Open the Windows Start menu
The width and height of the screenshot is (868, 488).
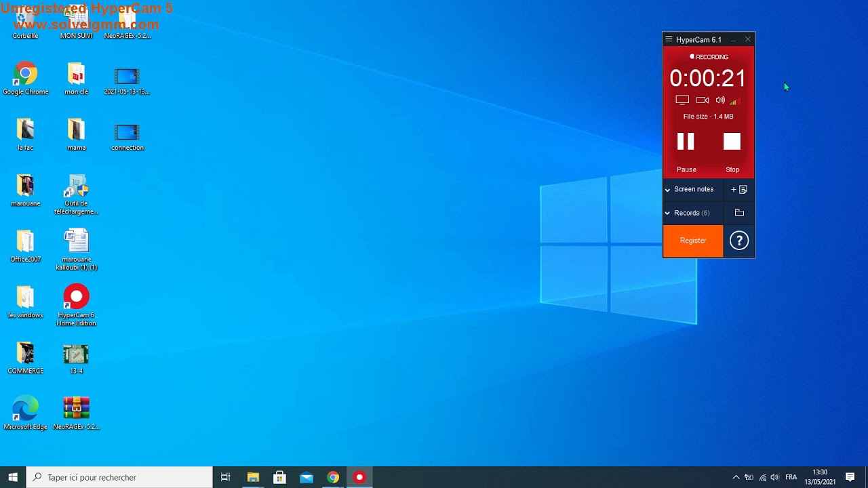coord(13,477)
